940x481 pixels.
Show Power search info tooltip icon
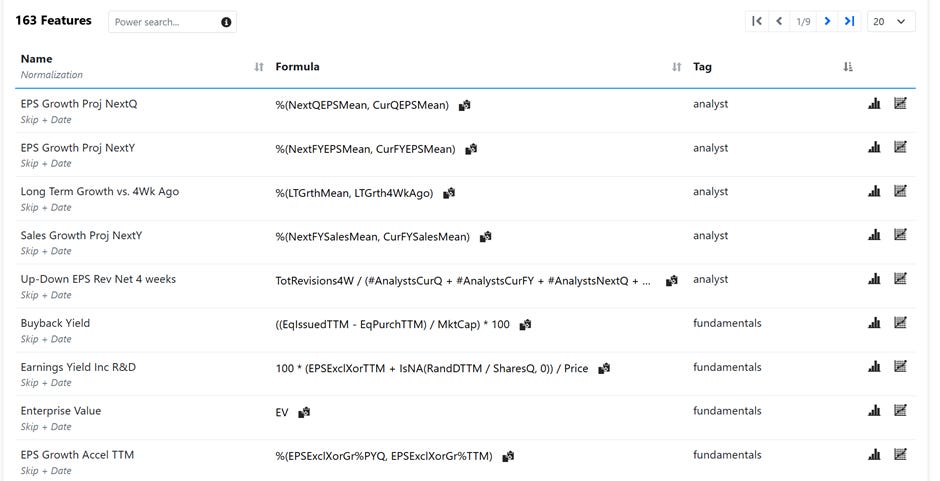pos(226,22)
